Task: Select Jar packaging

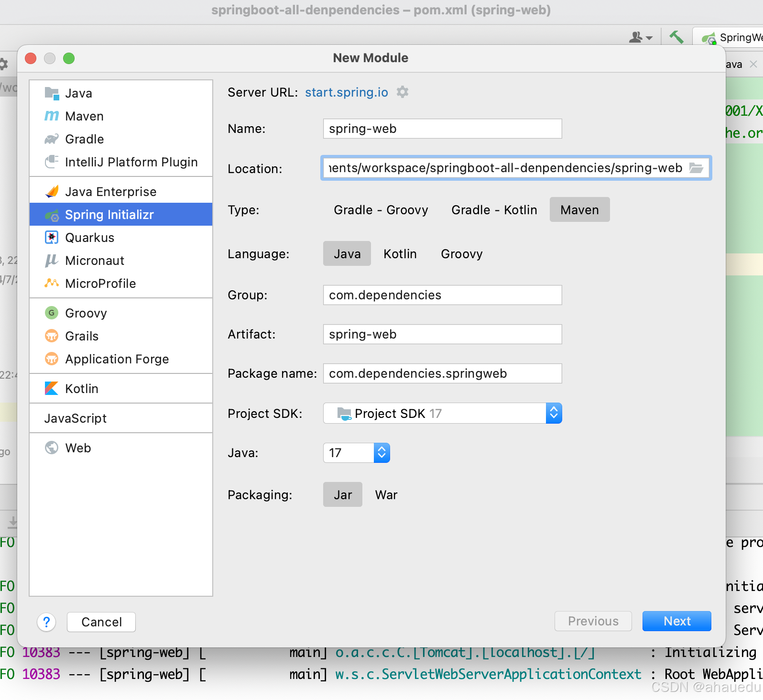Action: [343, 495]
